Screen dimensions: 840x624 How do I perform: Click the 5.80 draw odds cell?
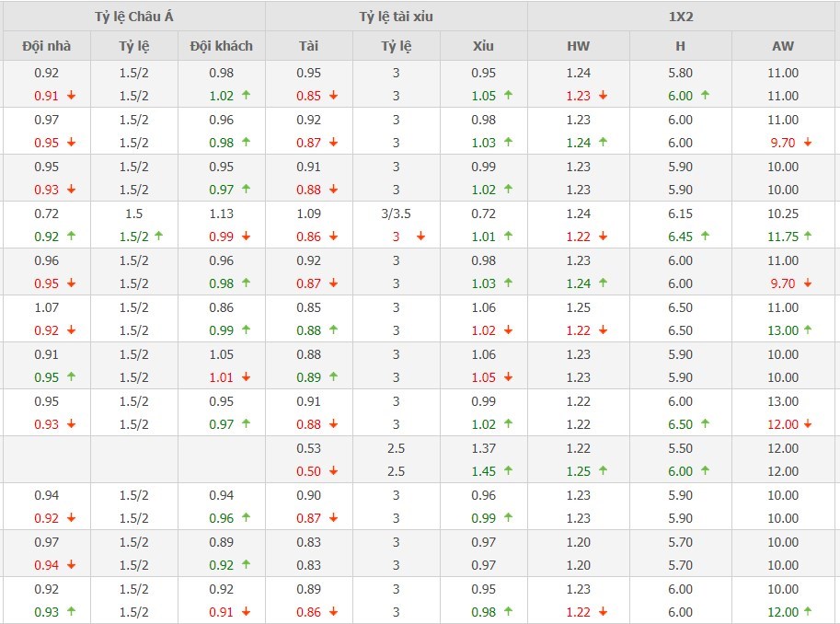[681, 73]
